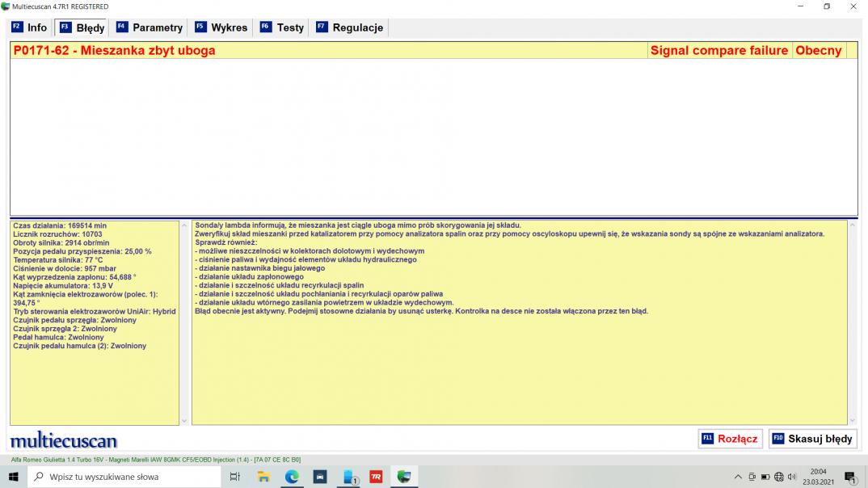Click the taskbar app with notification badge

tap(349, 477)
